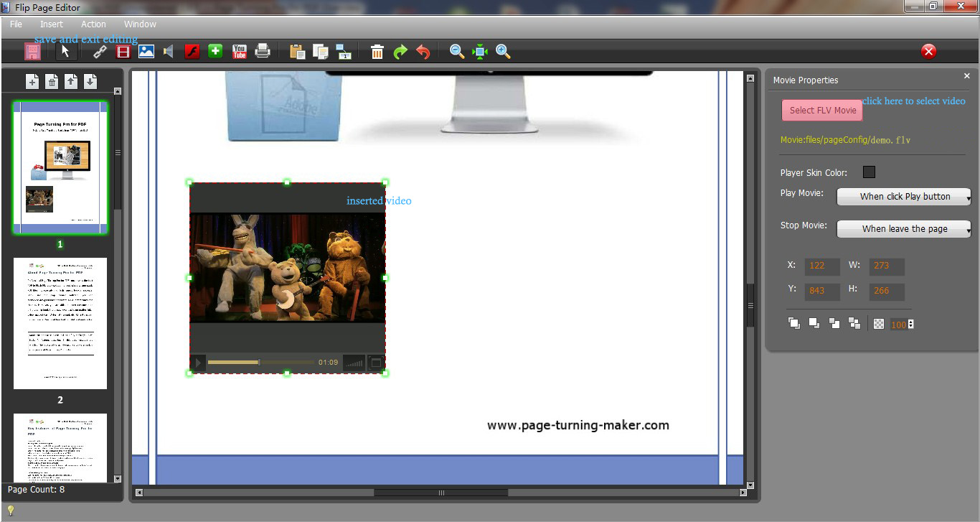Click the video volume bars
The width and height of the screenshot is (980, 522).
(x=354, y=363)
